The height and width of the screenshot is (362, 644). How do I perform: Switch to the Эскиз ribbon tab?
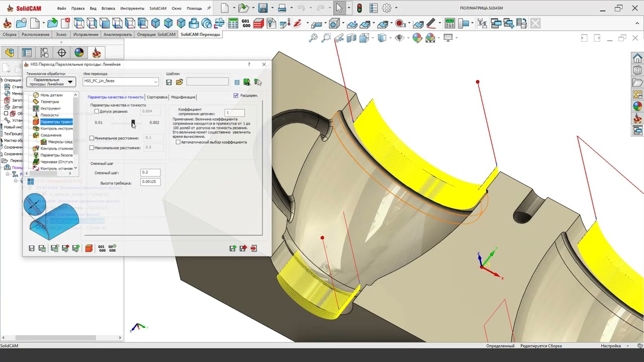coord(61,35)
